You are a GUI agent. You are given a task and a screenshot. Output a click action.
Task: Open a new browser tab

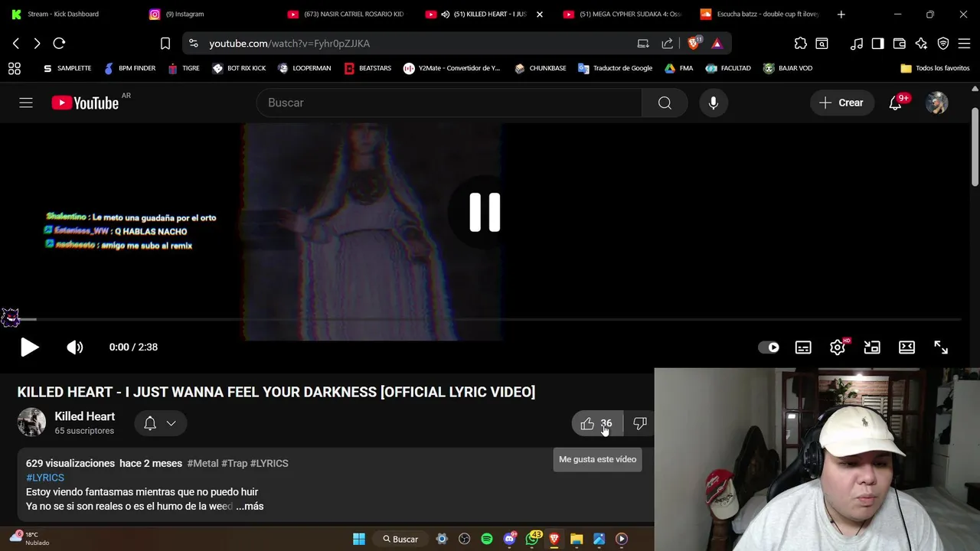(x=841, y=14)
